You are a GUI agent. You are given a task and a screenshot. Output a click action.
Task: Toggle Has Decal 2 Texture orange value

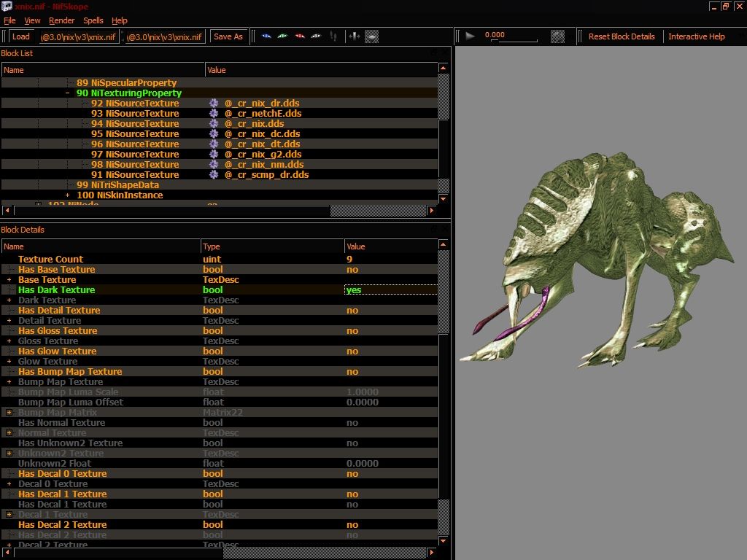[352, 525]
